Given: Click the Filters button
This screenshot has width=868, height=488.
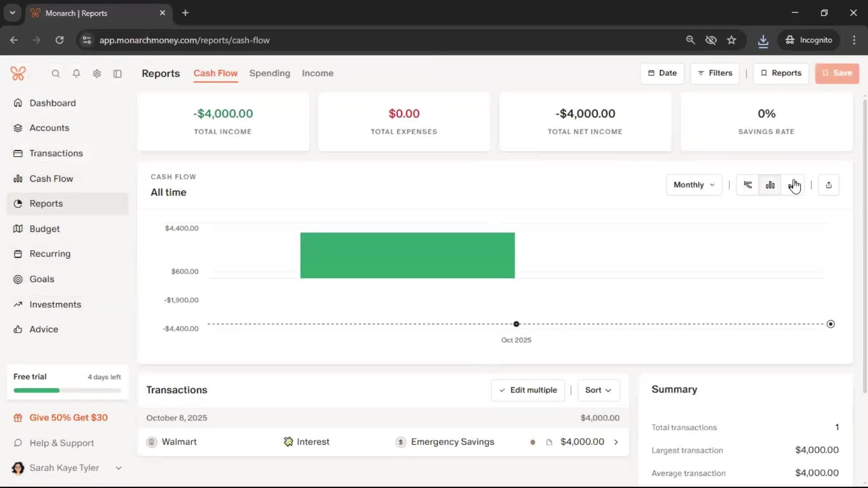Looking at the screenshot, I should click(715, 73).
